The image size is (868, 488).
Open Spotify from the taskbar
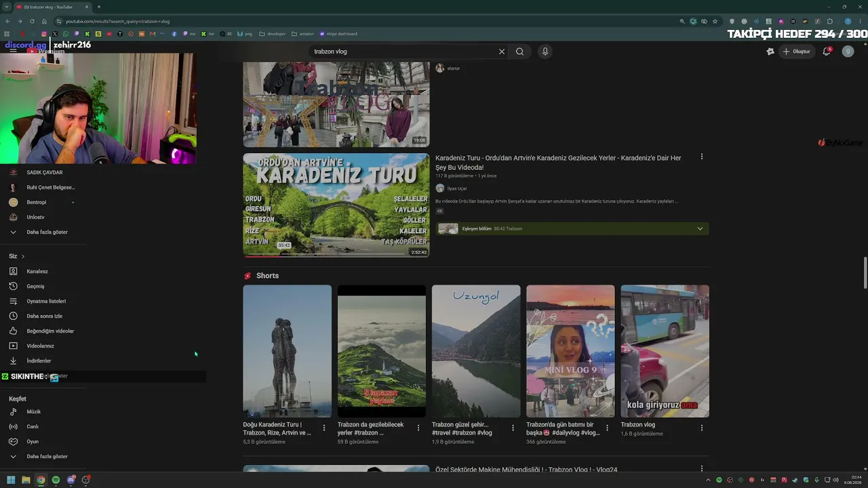click(x=56, y=480)
